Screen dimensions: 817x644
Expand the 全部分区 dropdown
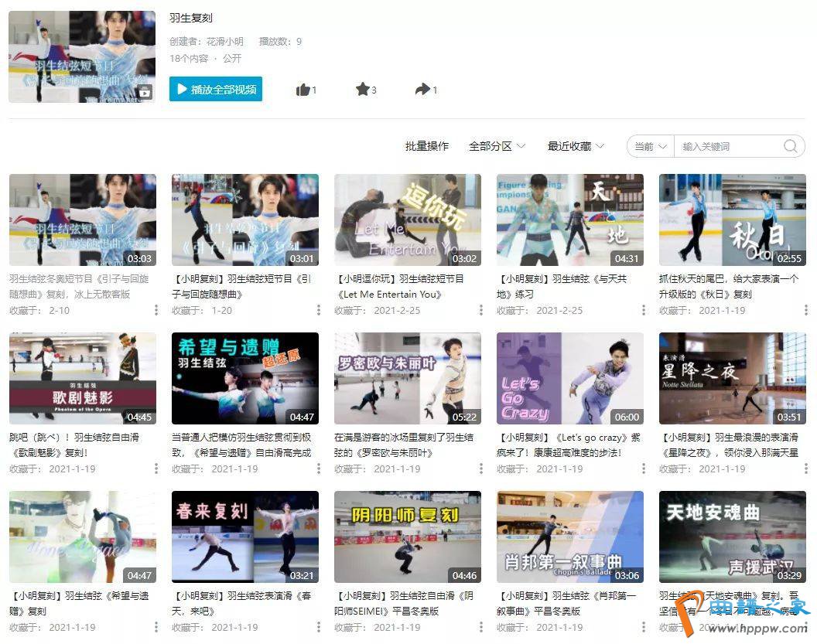tap(497, 146)
